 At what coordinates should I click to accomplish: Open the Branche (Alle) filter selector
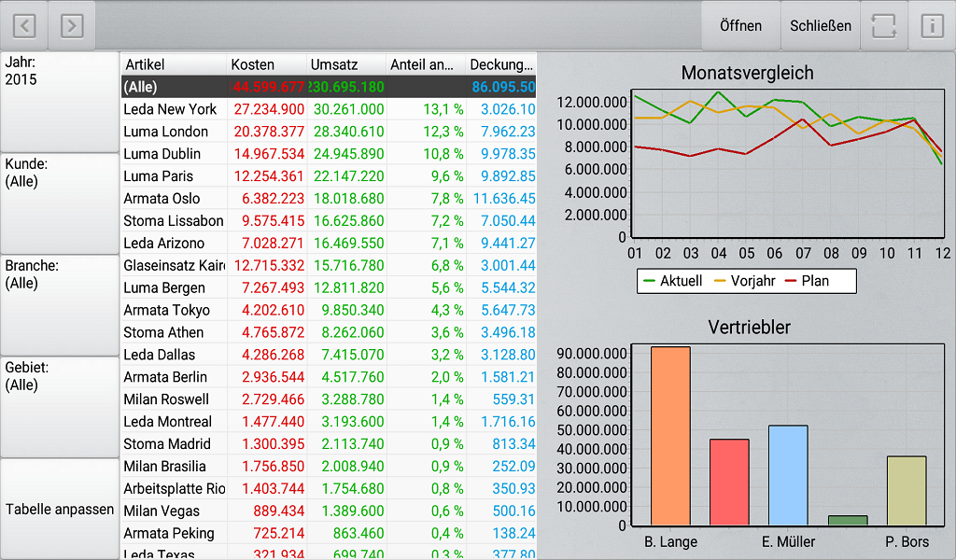59,305
